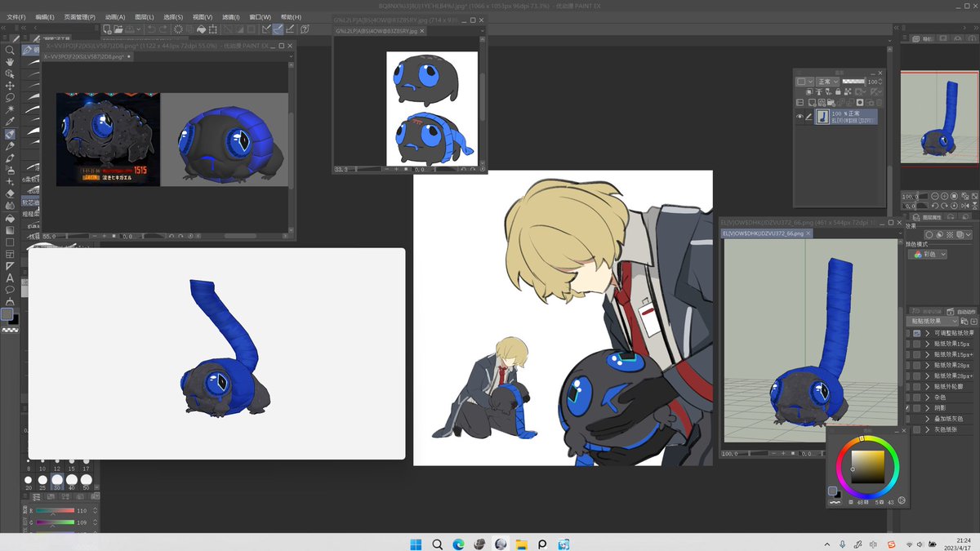Open the 图层(L) menu

click(x=145, y=16)
